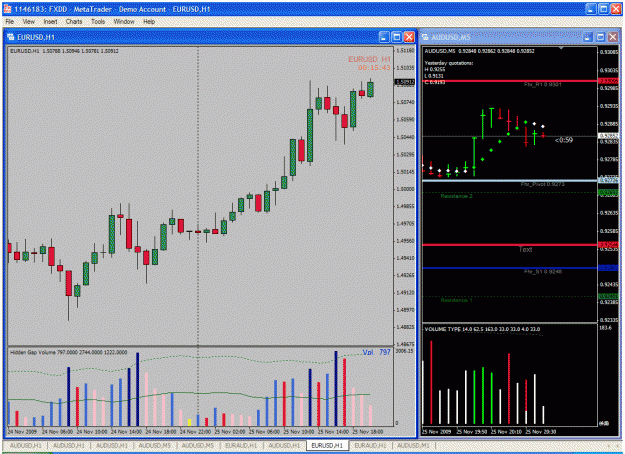Click the 1.49120 price axis label
Image resolution: width=625 pixels, height=454 pixels.
405,293
